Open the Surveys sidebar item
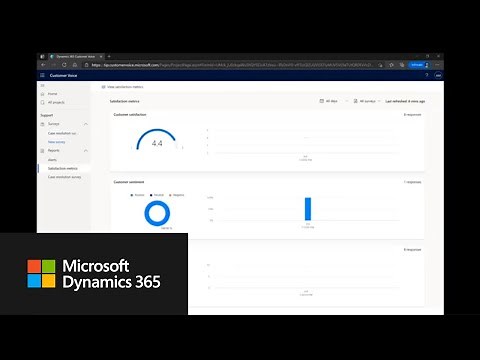Image resolution: width=480 pixels, height=360 pixels. (53, 124)
